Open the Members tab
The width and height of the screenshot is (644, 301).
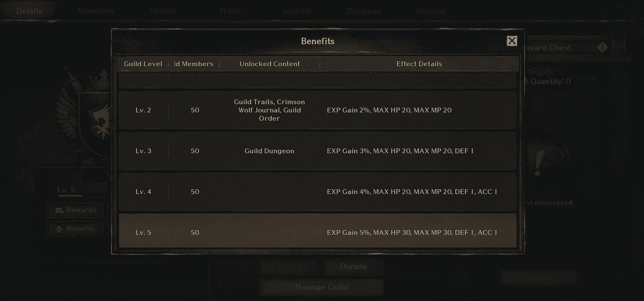96,11
